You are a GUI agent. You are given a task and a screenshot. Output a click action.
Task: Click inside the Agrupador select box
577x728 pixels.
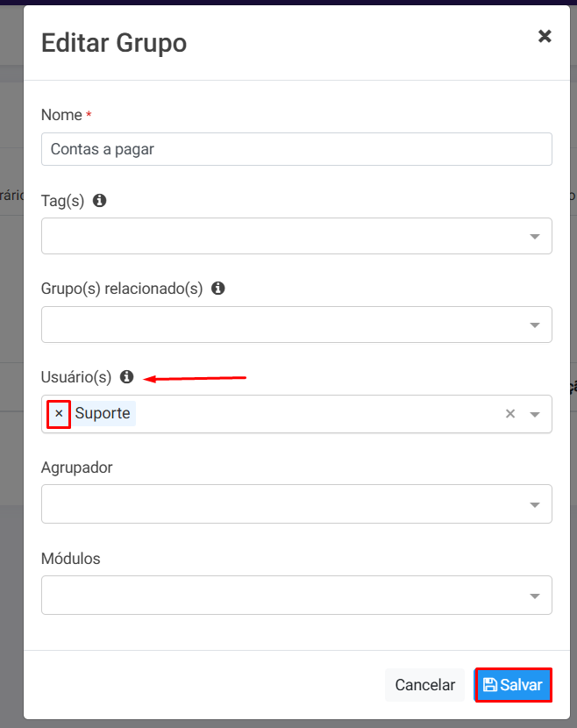281,504
